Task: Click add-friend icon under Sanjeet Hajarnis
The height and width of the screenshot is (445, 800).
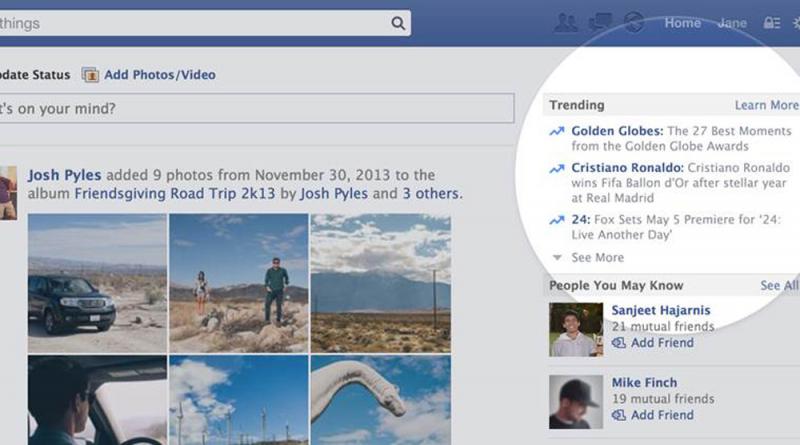Action: click(x=619, y=343)
